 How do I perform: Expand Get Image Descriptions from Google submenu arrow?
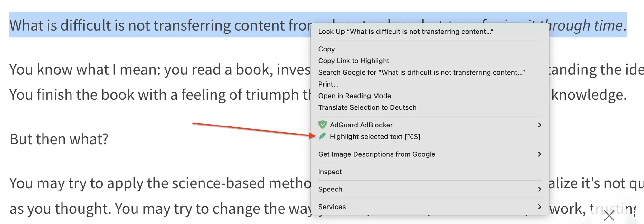tap(539, 154)
